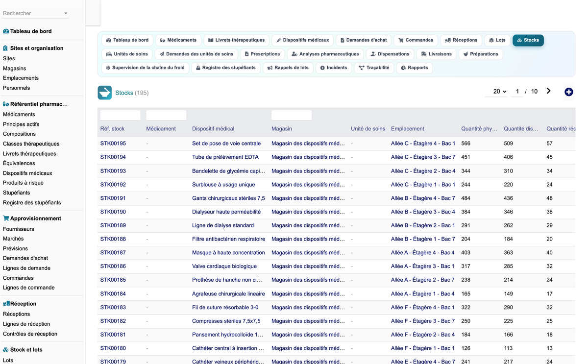Open Supervision de la chaîne du froid
The height and width of the screenshot is (364, 588).
[145, 68]
